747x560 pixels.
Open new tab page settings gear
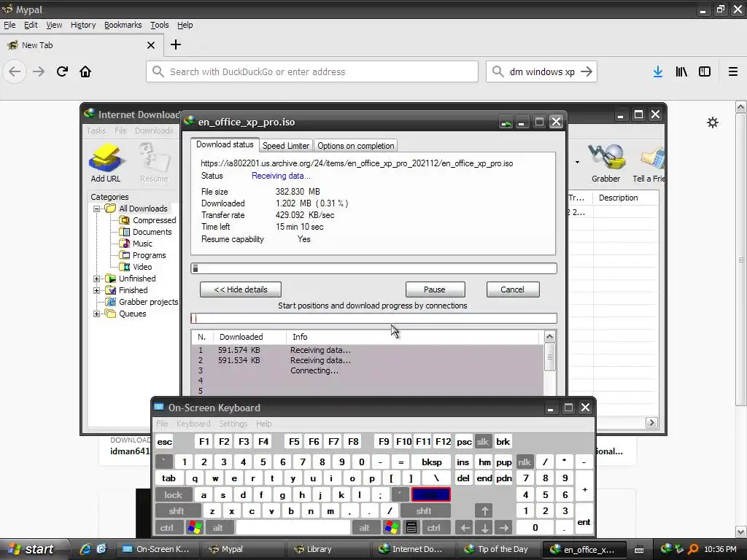click(x=713, y=122)
